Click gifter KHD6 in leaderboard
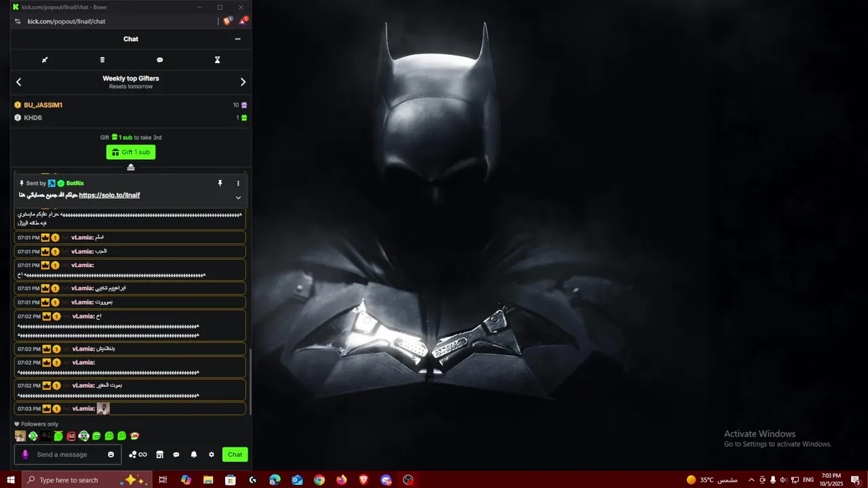 [x=33, y=118]
